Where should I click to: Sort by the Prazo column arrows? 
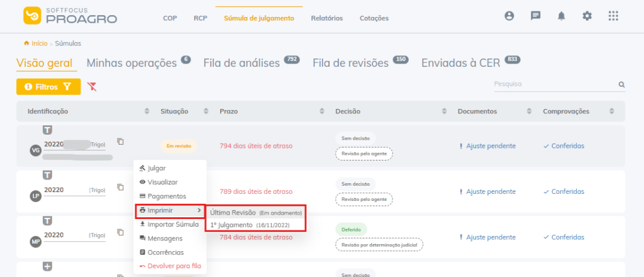click(x=322, y=111)
